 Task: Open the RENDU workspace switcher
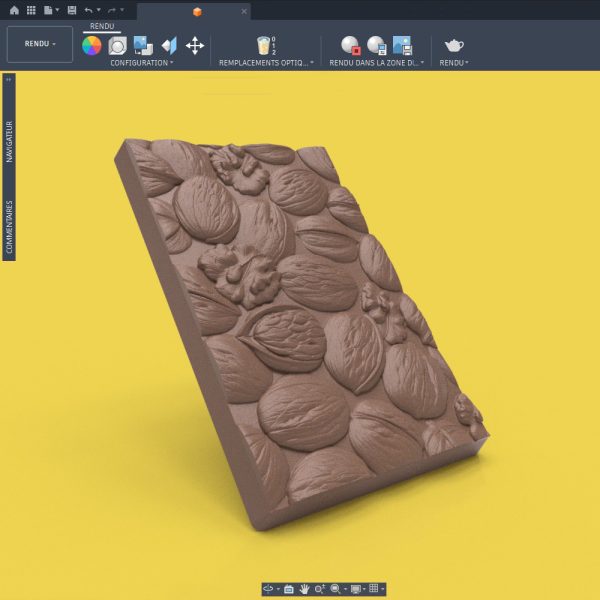coord(40,44)
